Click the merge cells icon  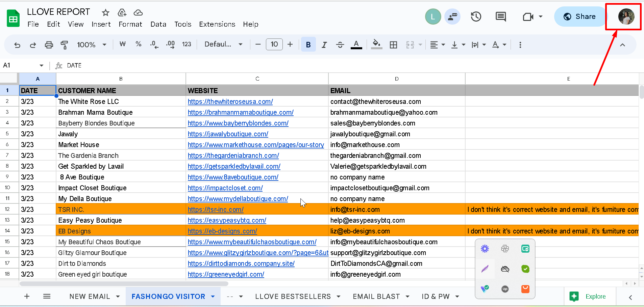(x=410, y=45)
